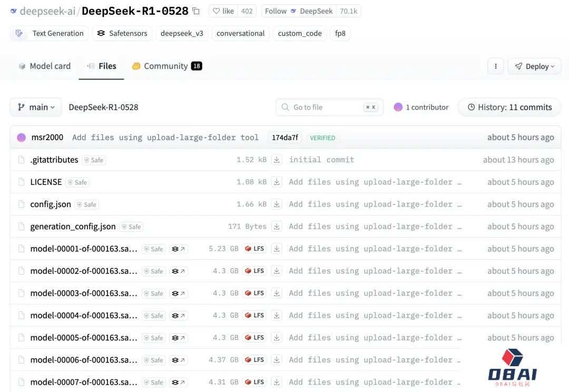Download generation_config.json via download icon
The width and height of the screenshot is (569, 392).
277,227
